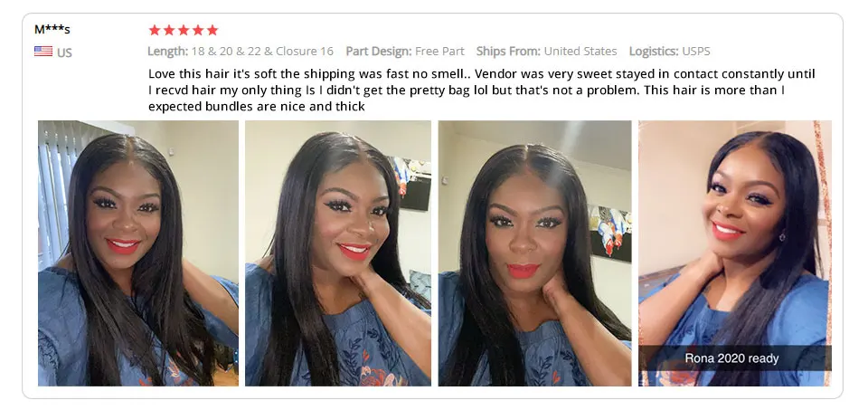View the third photo with wall art

click(534, 253)
